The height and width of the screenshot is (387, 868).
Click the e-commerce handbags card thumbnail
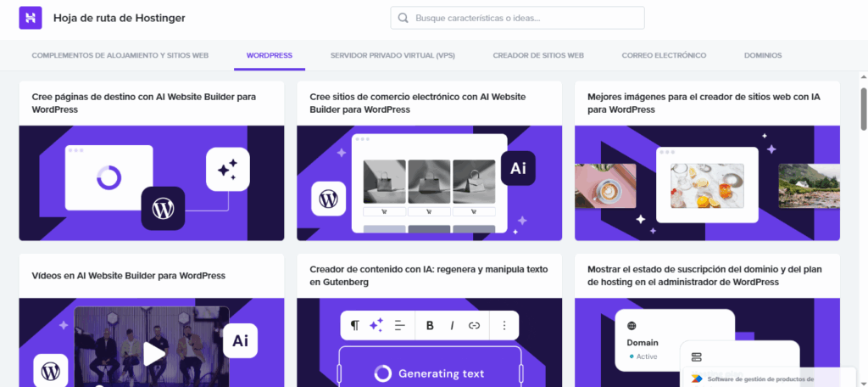[x=429, y=183]
